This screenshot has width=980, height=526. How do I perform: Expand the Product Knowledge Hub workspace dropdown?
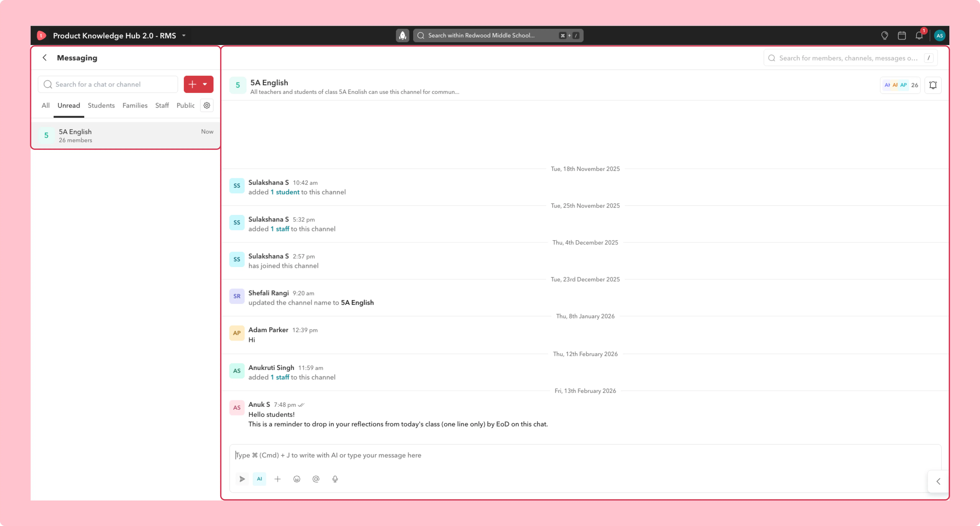coord(184,35)
